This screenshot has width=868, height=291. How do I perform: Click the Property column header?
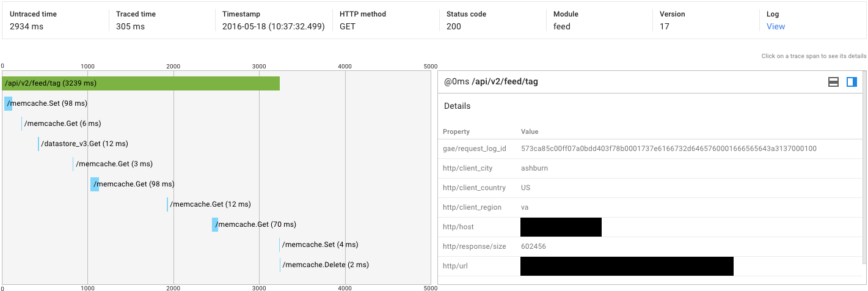point(456,131)
